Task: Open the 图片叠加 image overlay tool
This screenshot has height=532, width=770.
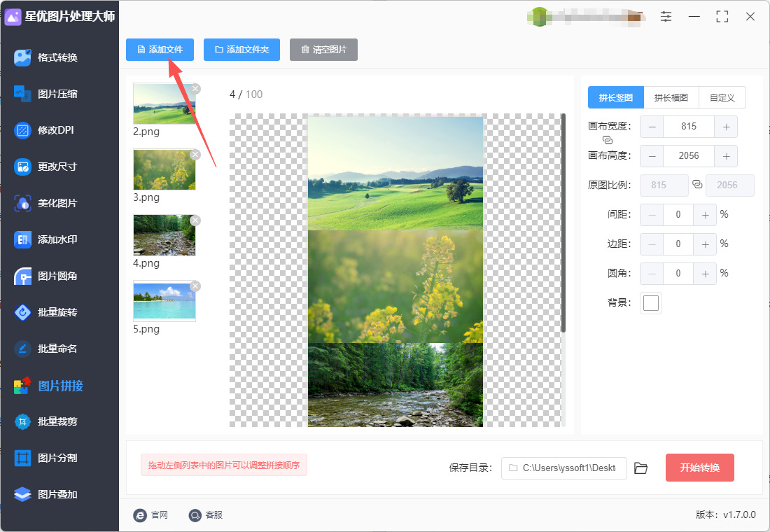Action: coord(46,494)
